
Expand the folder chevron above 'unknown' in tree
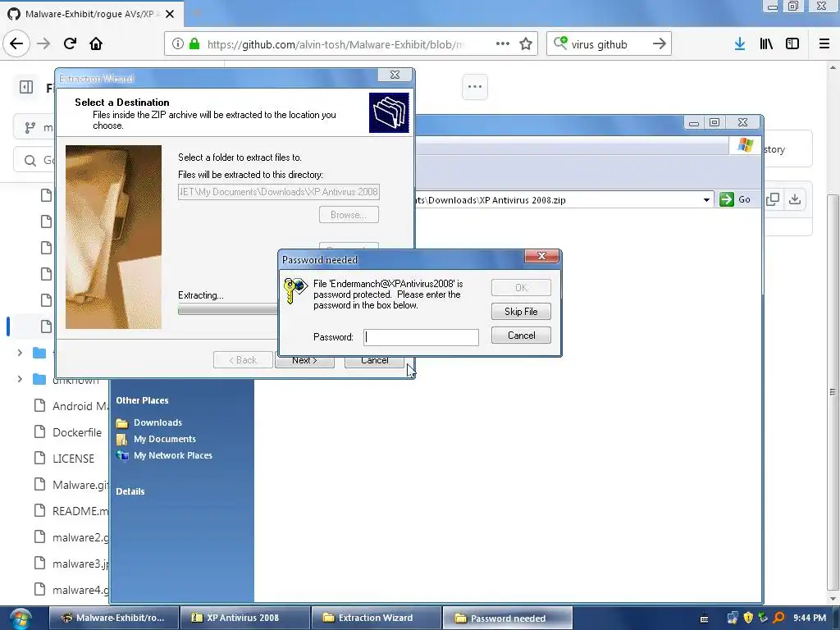pos(20,353)
